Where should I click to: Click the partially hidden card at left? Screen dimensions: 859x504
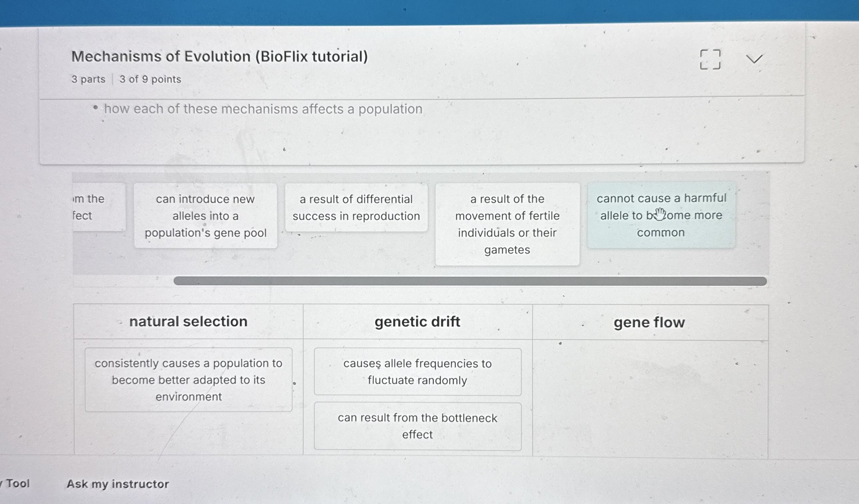[x=99, y=207]
